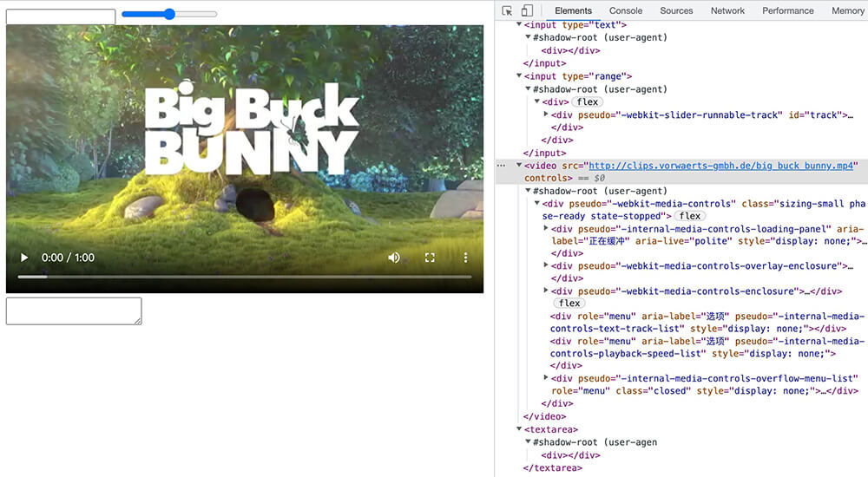
Task: Click inside the textarea below the video
Action: point(74,311)
